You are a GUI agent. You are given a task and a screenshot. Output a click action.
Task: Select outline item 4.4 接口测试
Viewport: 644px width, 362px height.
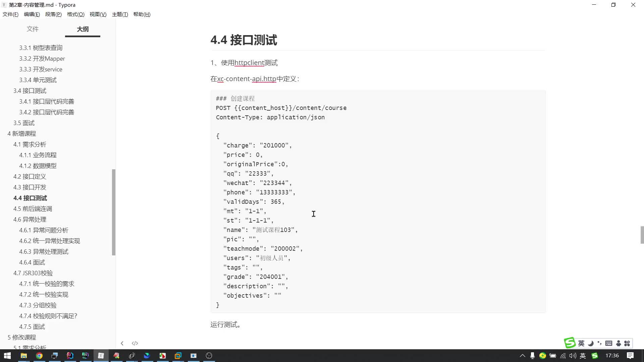pyautogui.click(x=30, y=198)
